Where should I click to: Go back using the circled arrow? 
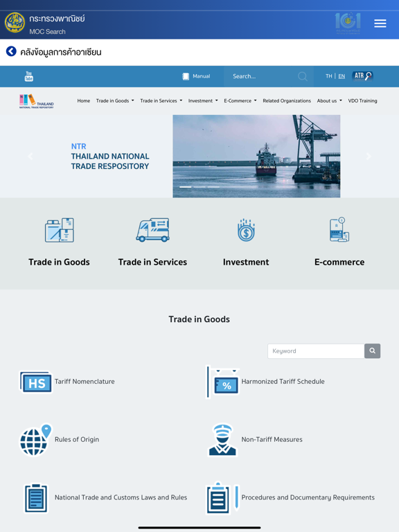click(11, 51)
